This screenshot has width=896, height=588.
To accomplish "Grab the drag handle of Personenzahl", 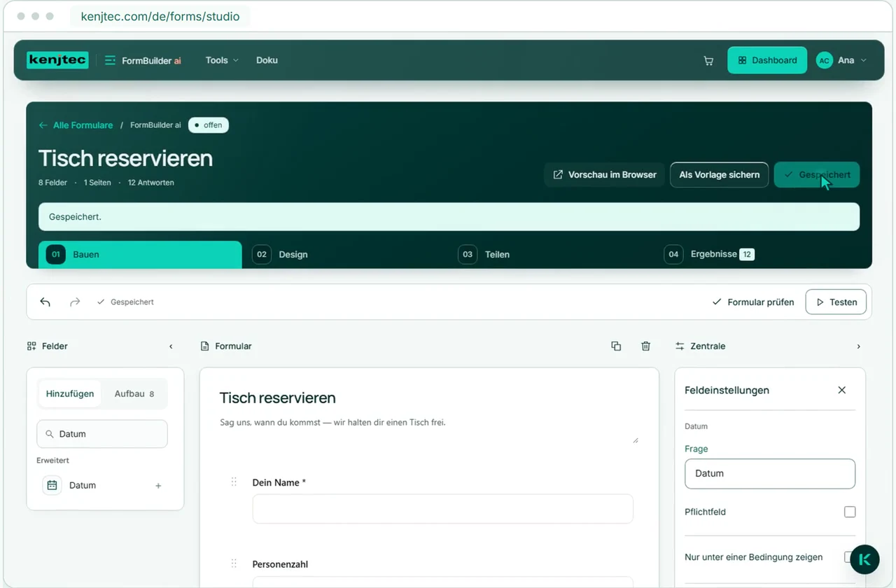I will (234, 563).
